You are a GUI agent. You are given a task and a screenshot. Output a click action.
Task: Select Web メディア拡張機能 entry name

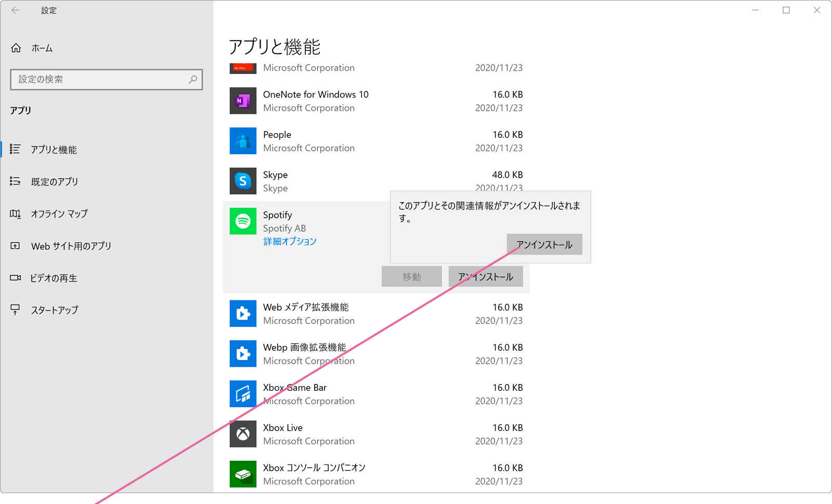[306, 307]
